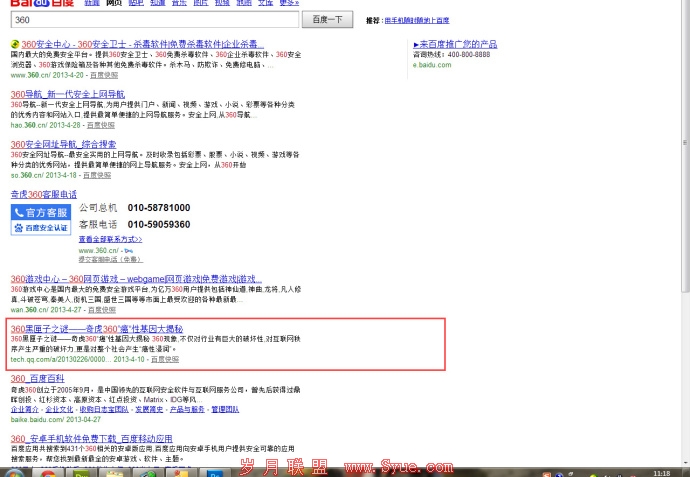Image resolution: width=690 pixels, height=477 pixels.
Task: Open 百度快照 for the wan.360.cn result
Action: [102, 310]
